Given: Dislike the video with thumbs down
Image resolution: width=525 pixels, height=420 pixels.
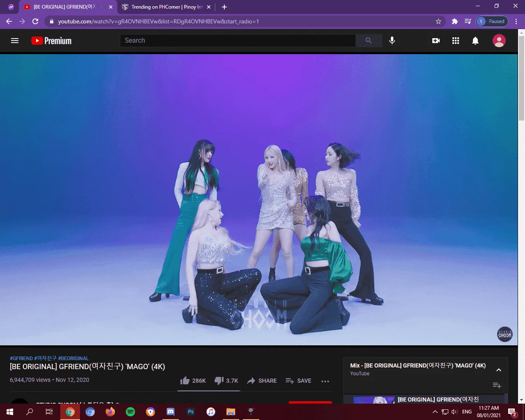Looking at the screenshot, I should [x=226, y=381].
